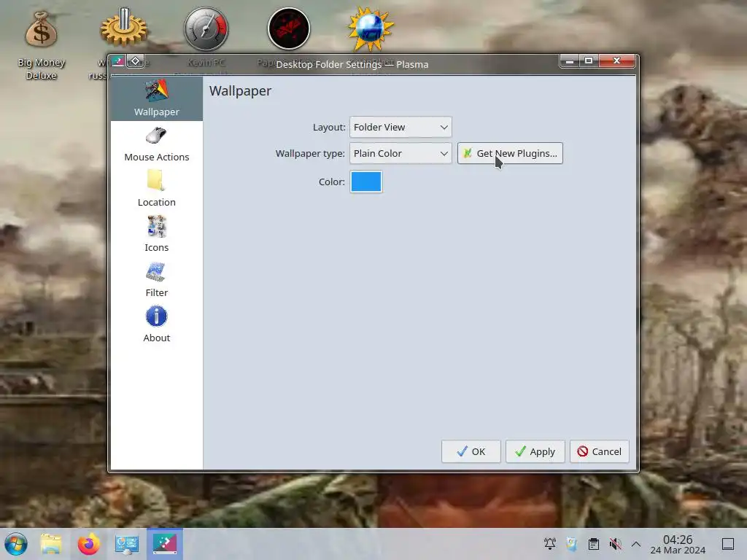
Task: Click the trash tray icon
Action: point(572,544)
